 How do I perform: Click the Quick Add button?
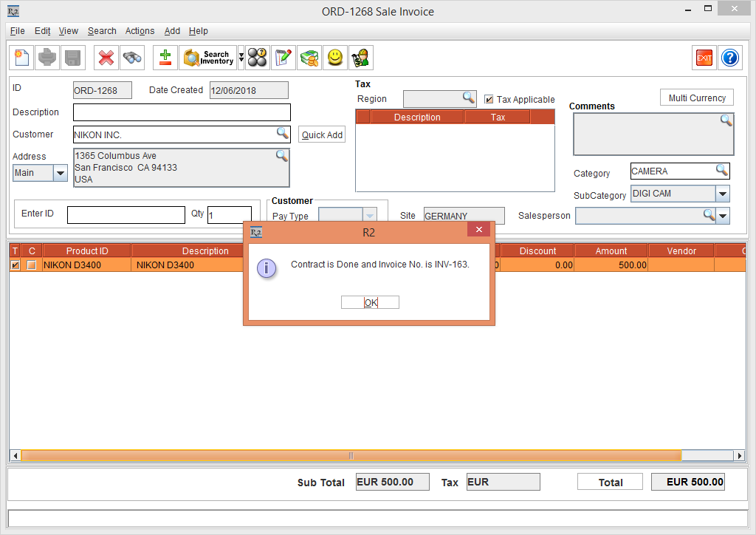click(x=322, y=135)
